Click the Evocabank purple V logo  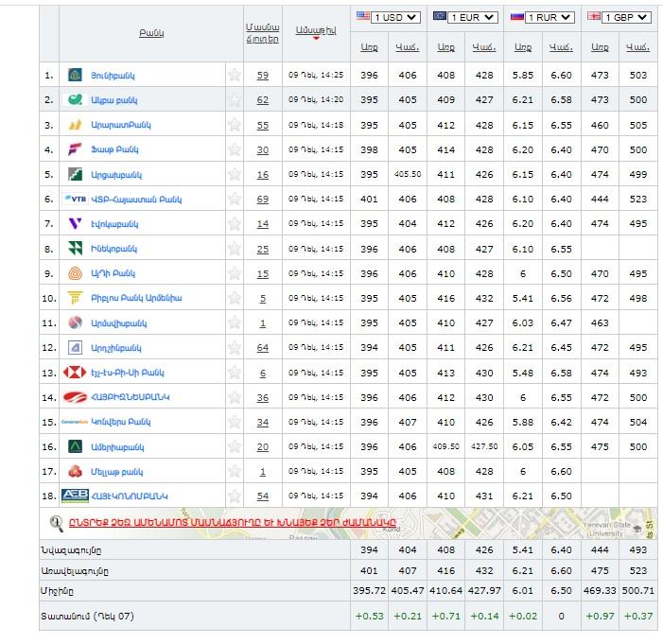coord(76,223)
